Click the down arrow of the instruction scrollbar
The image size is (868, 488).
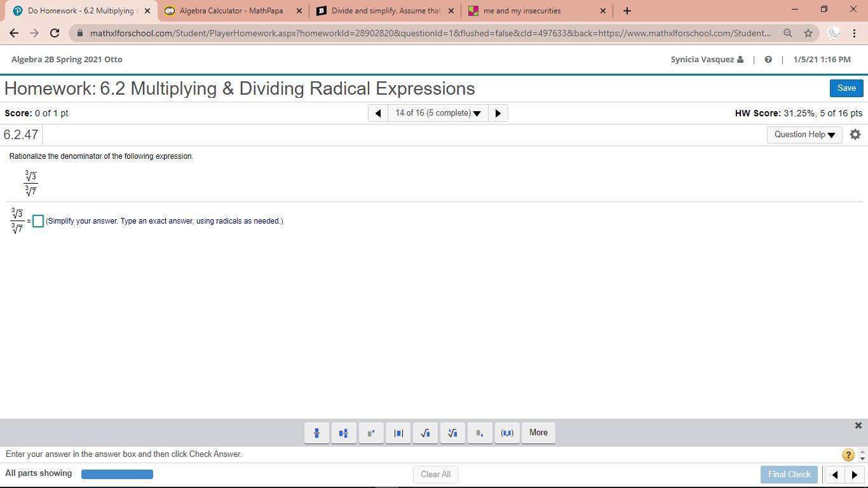click(862, 458)
